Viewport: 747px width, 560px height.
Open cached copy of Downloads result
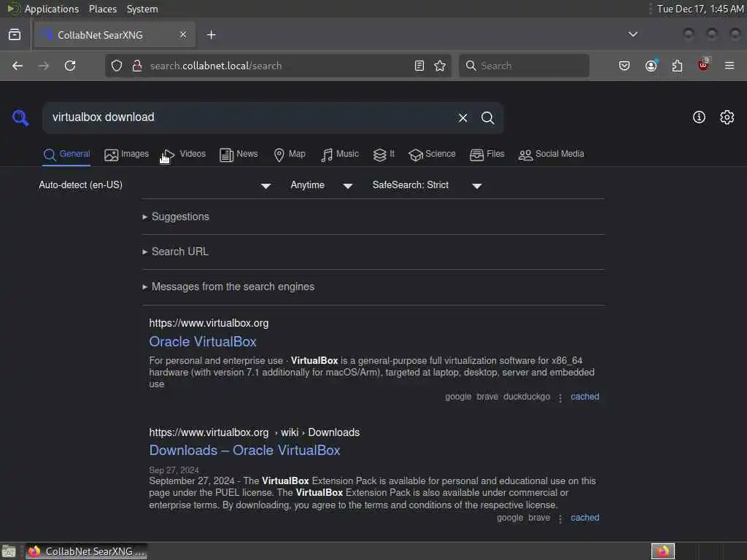584,518
